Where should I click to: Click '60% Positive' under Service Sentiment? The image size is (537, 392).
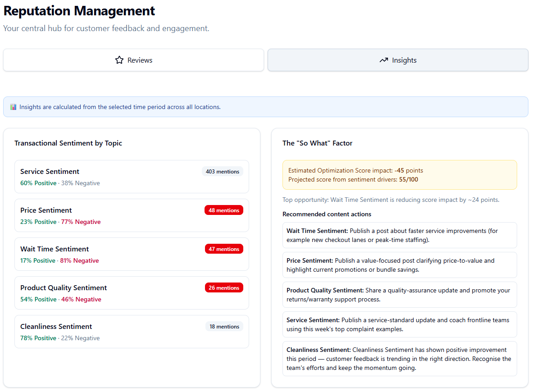[38, 183]
